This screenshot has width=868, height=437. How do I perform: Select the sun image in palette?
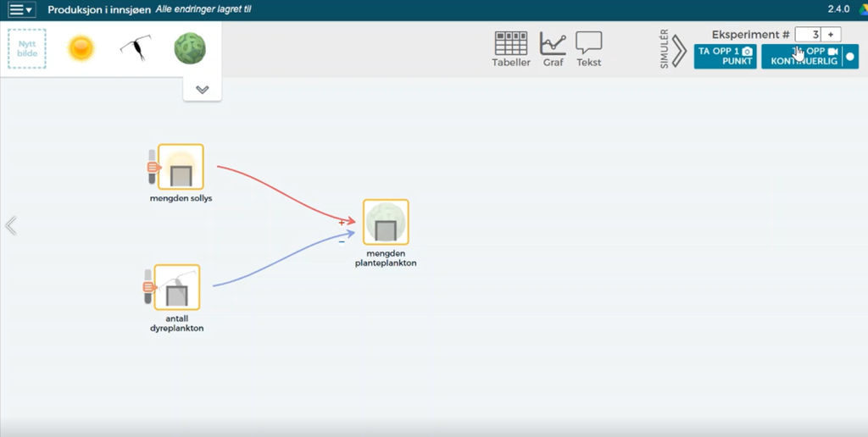(x=81, y=48)
